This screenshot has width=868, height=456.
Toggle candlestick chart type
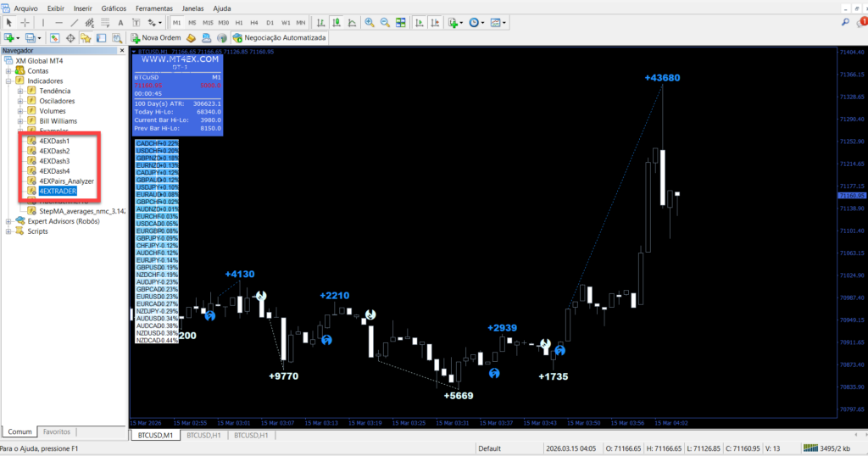(x=336, y=23)
